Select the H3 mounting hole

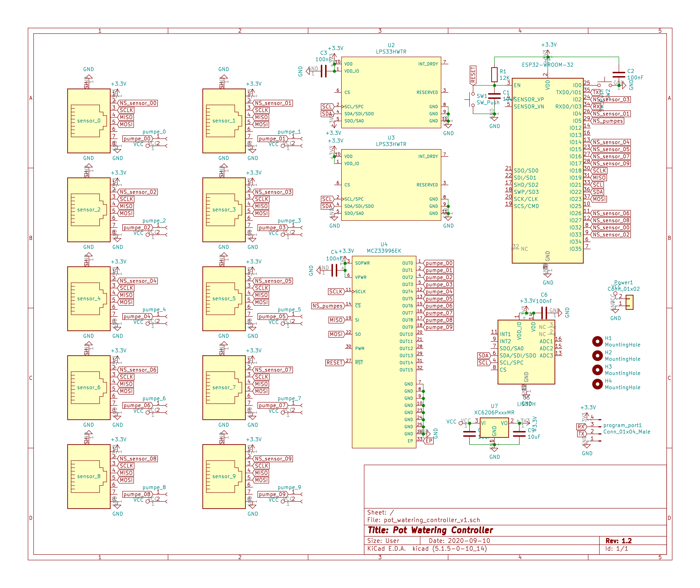tap(597, 370)
